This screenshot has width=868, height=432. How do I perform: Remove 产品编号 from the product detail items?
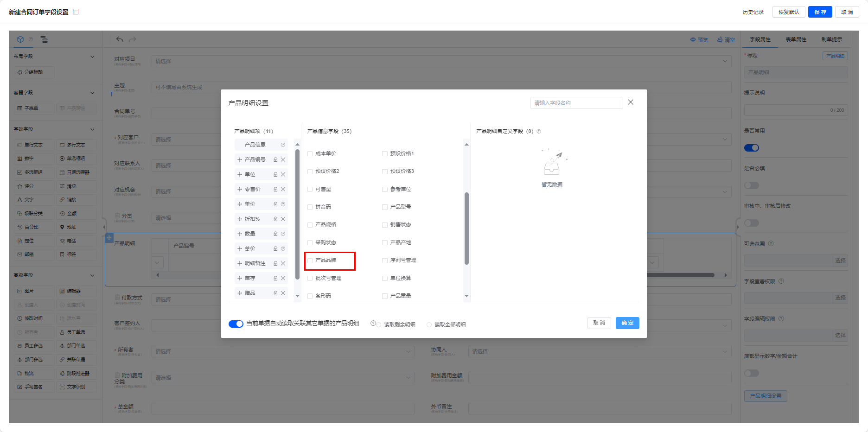(283, 159)
